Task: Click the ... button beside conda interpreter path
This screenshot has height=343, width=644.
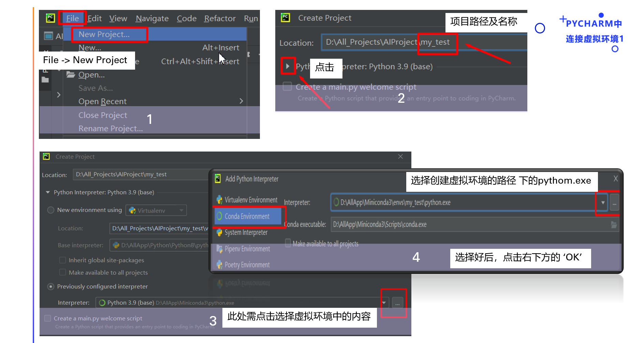Action: coord(614,203)
